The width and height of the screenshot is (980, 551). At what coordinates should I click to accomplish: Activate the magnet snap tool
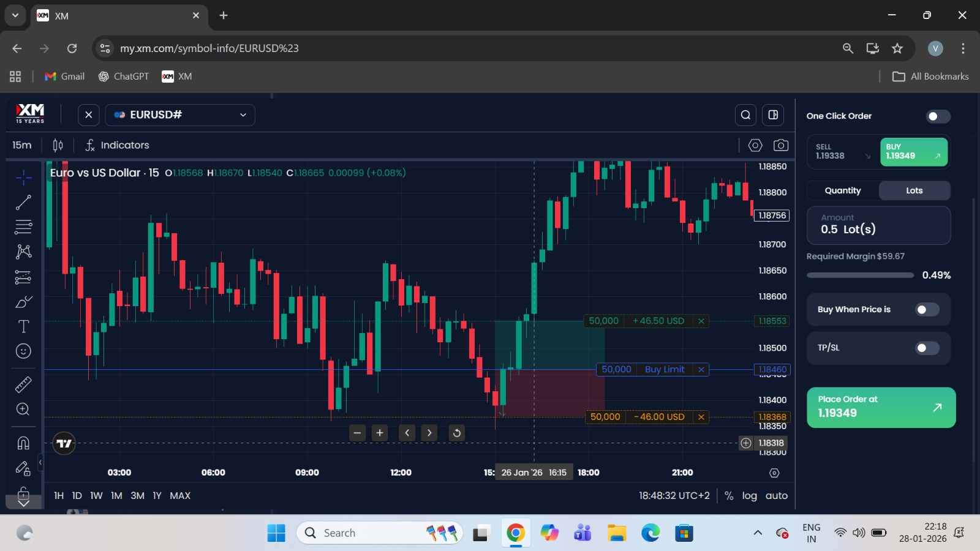click(23, 443)
